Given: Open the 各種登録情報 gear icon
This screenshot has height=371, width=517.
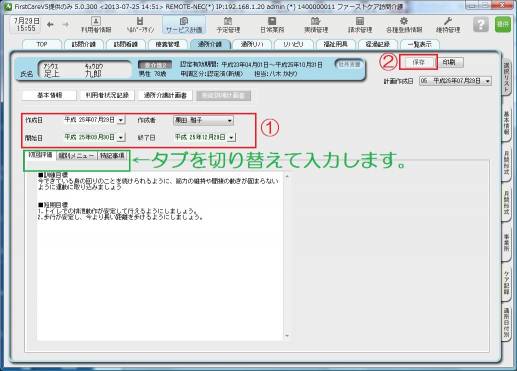Looking at the screenshot, I should [404, 25].
